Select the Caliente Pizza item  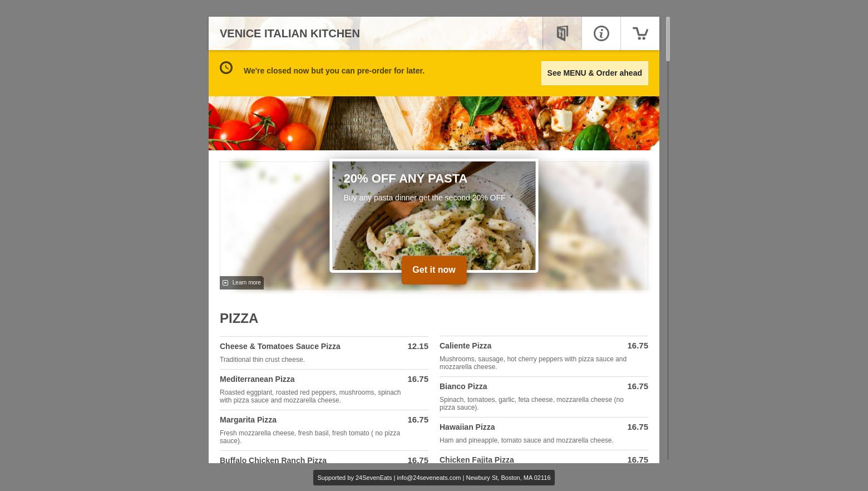click(x=544, y=356)
